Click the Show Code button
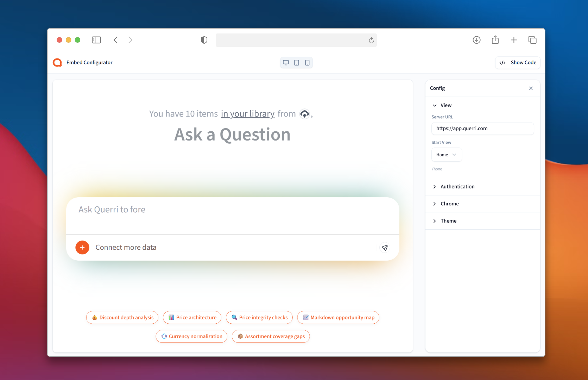The width and height of the screenshot is (588, 380). pos(518,63)
